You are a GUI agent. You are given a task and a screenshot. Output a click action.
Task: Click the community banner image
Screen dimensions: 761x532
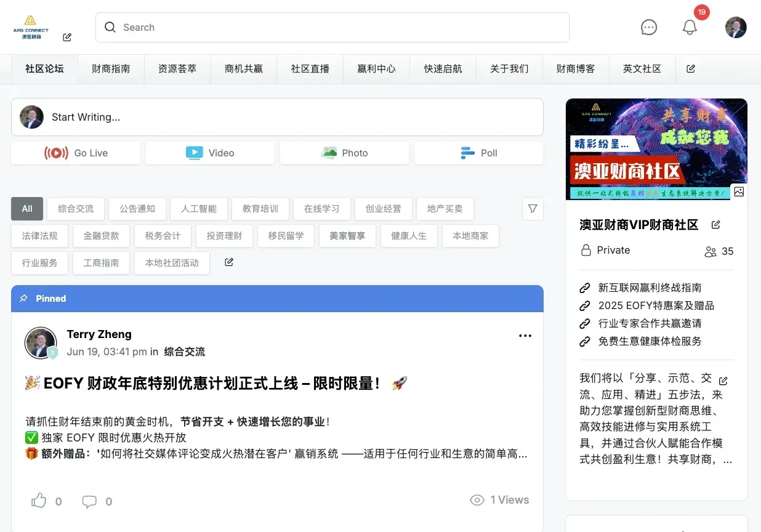pos(656,149)
